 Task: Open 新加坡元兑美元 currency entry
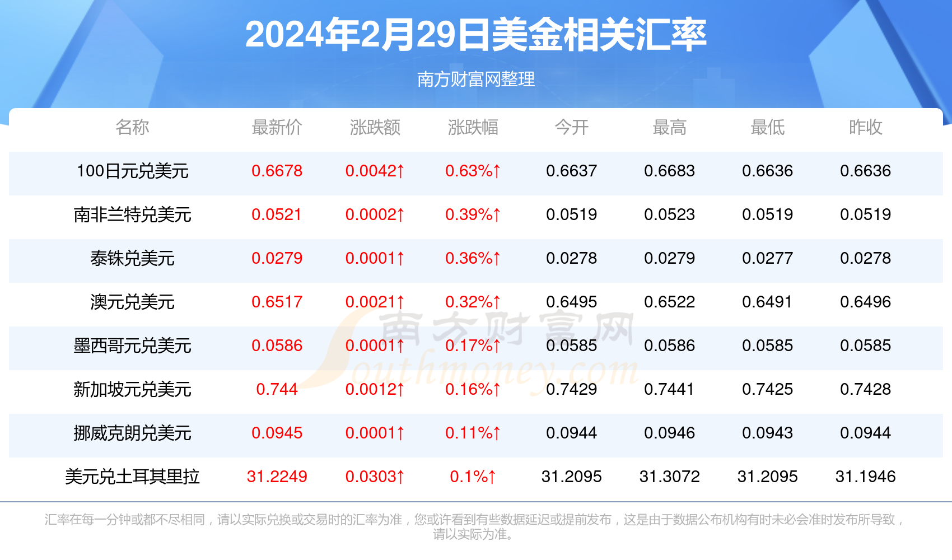click(x=132, y=389)
